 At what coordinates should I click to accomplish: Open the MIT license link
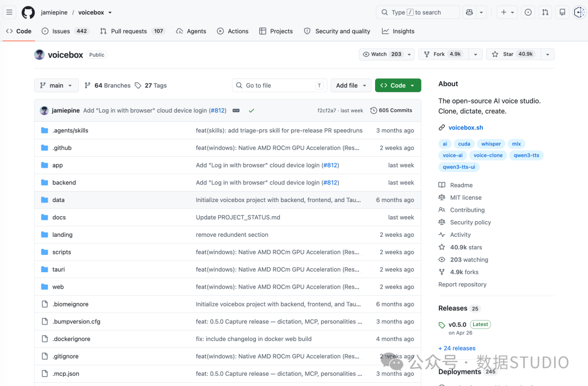coord(465,198)
